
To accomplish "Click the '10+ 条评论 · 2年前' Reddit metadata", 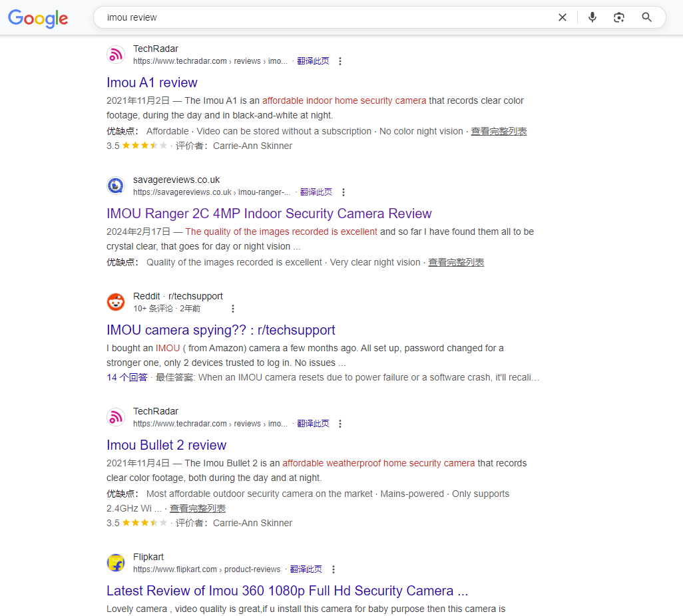I will (x=167, y=309).
